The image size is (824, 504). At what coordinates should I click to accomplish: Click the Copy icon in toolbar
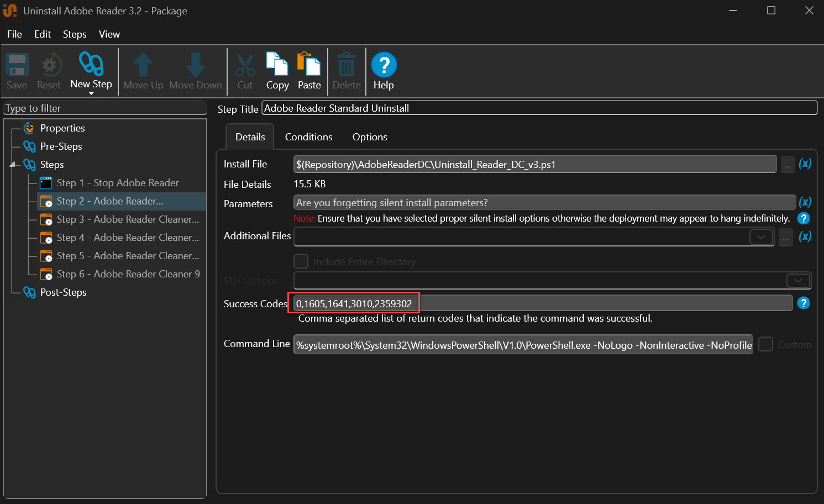click(x=277, y=64)
